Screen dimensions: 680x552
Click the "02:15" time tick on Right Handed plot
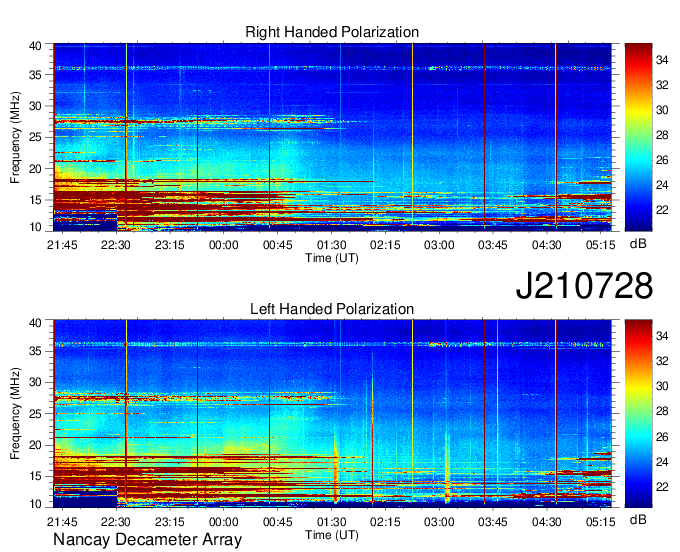[385, 245]
